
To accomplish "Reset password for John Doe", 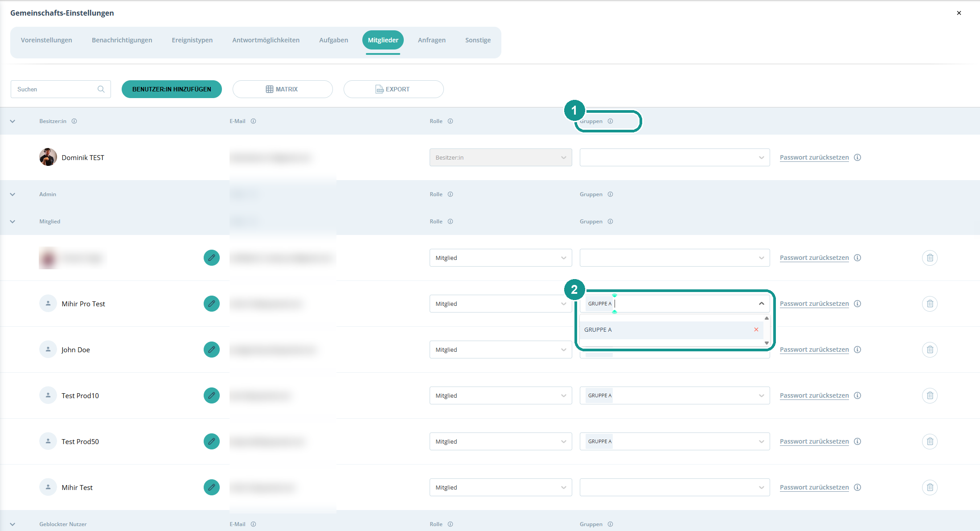I will click(x=814, y=350).
